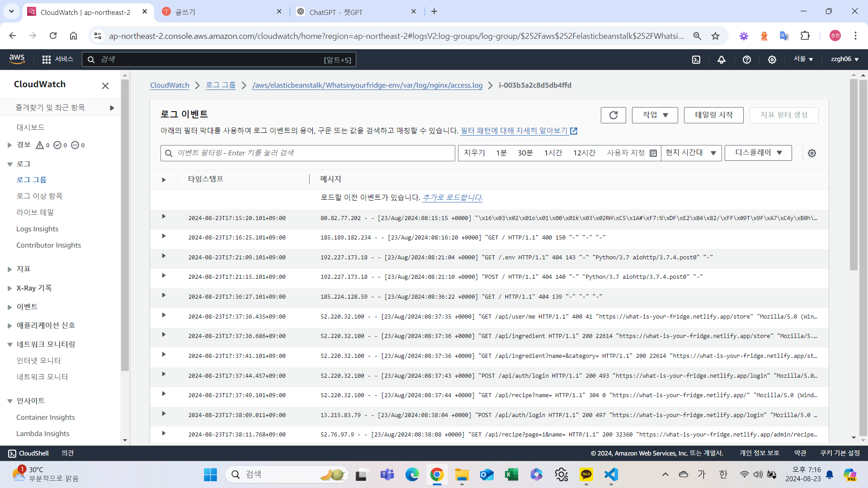Click the refresh log events button
Viewport: 868px width, 488px height.
pos(613,115)
